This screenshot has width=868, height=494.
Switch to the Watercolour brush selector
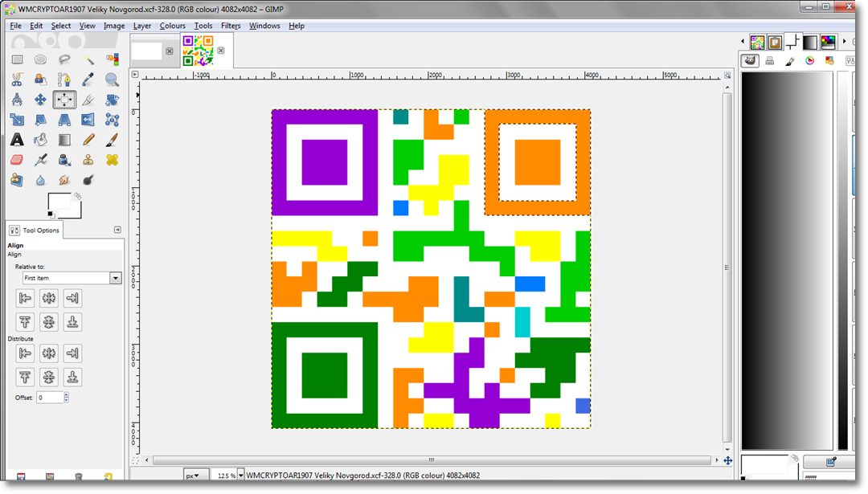(790, 61)
